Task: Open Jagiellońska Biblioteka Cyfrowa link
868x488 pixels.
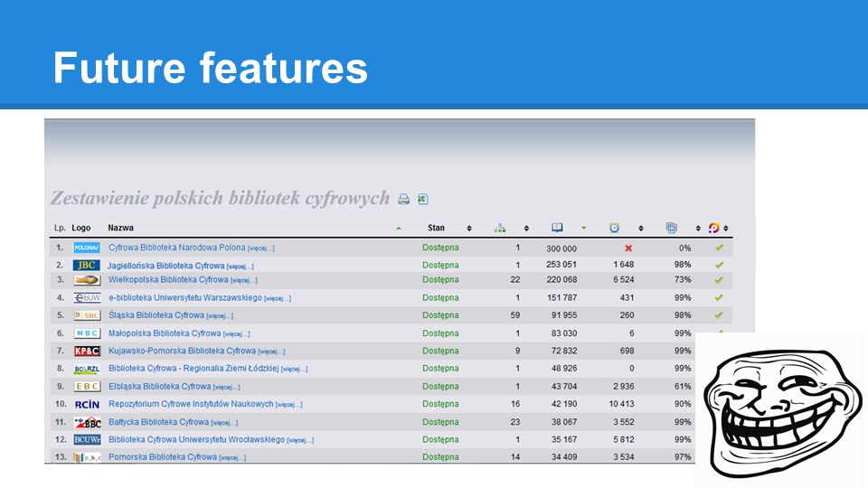Action: [x=166, y=266]
